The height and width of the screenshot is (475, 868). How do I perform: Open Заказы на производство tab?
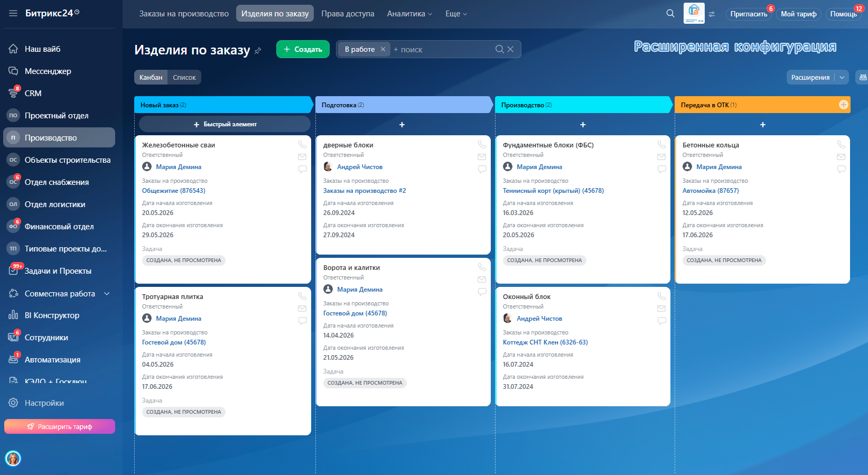(184, 14)
